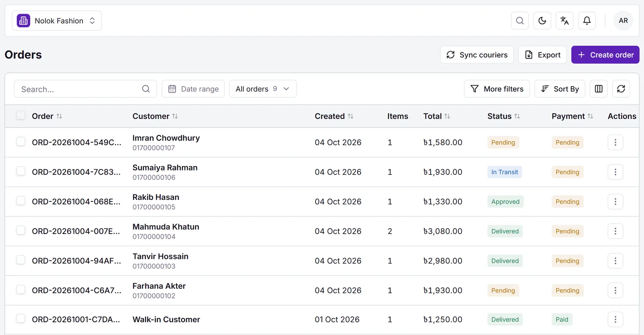Sort by Total column header
The image size is (644, 335).
coord(437,116)
